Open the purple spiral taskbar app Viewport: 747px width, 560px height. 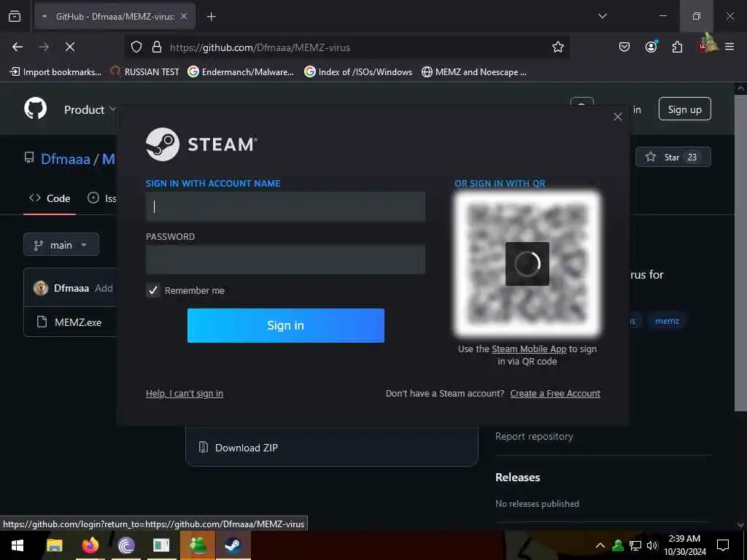click(125, 545)
